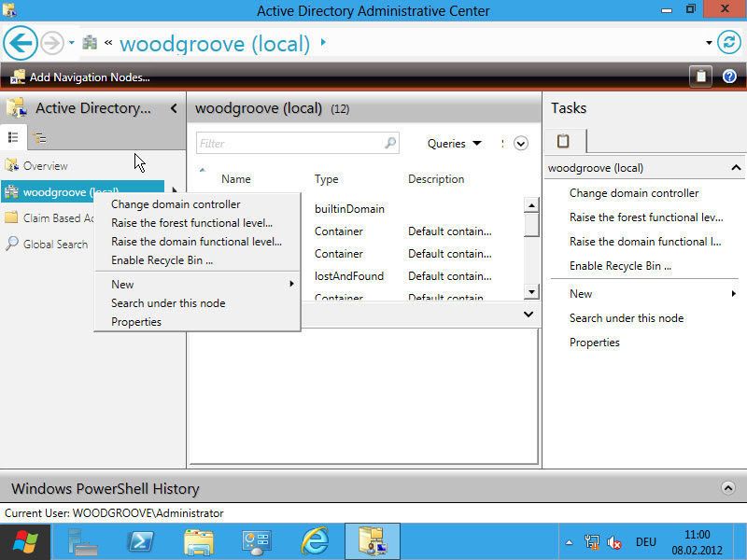The width and height of the screenshot is (747, 560).
Task: Click network status tray icon
Action: 591,542
